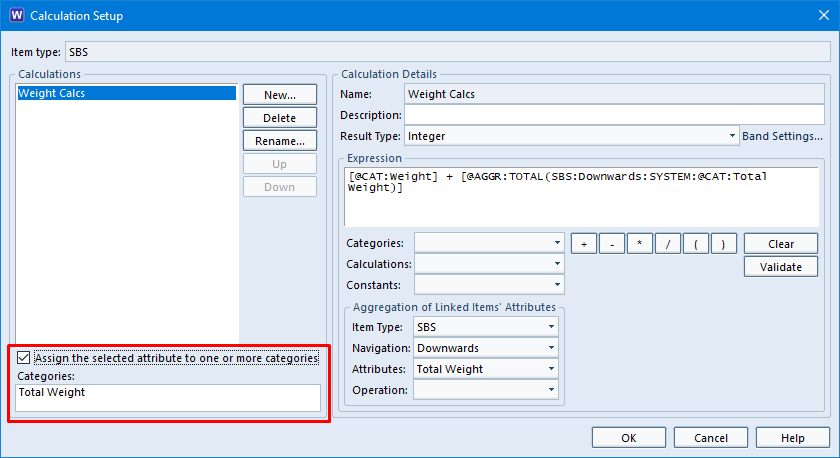840x458 pixels.
Task: Insert the multiply operator
Action: [640, 244]
